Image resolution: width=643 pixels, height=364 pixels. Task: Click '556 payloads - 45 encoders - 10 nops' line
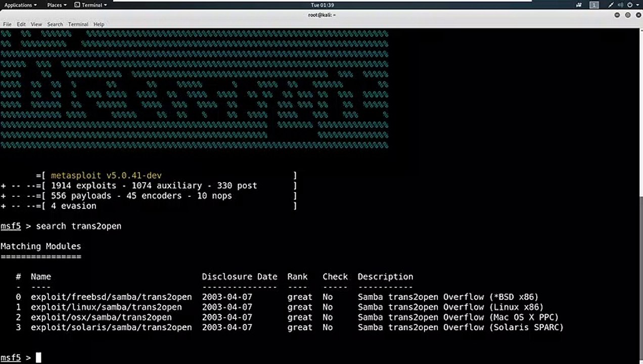coord(142,196)
